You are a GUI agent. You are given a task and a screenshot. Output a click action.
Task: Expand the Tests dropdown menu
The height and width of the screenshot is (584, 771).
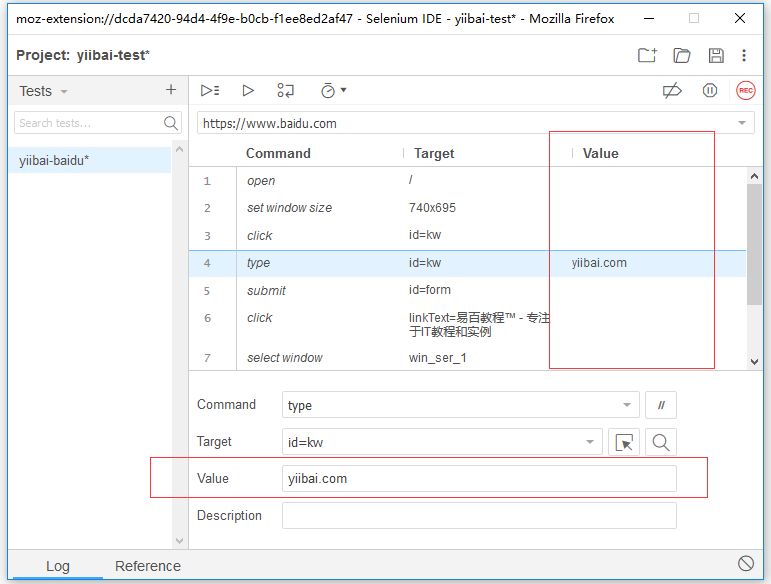pyautogui.click(x=64, y=91)
